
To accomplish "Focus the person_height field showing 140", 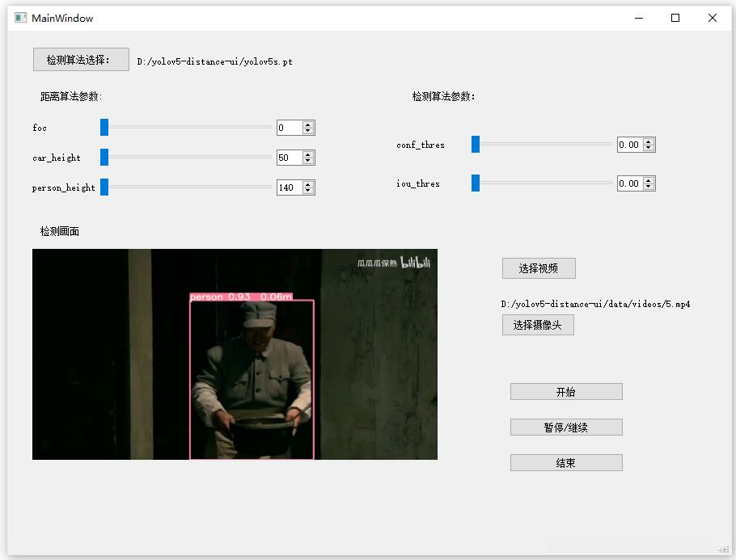I will point(290,187).
